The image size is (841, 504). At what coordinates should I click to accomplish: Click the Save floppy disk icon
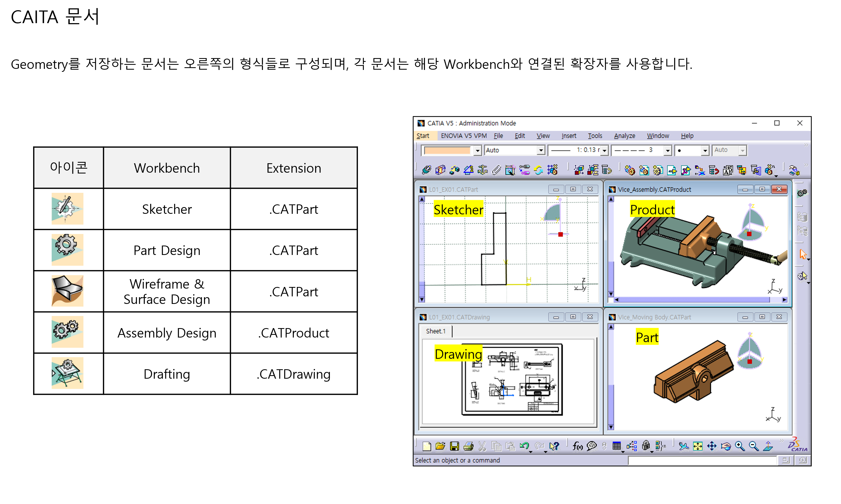pos(454,446)
